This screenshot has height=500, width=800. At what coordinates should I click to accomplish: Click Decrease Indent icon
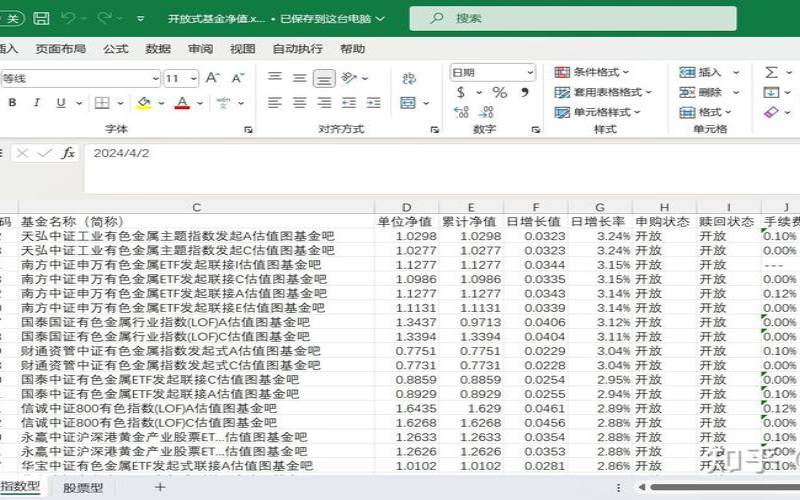click(x=349, y=103)
